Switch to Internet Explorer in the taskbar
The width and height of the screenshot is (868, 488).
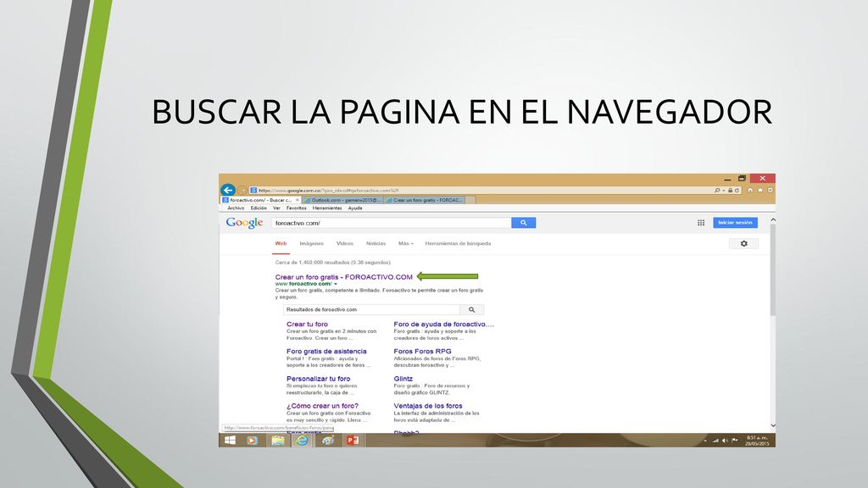(x=302, y=441)
